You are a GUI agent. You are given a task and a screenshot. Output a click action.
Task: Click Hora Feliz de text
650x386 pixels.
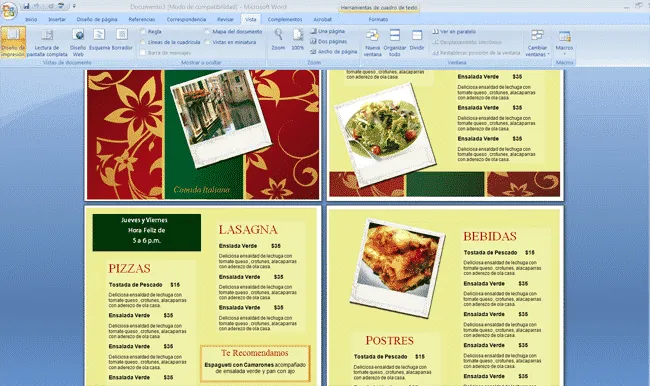click(146, 230)
